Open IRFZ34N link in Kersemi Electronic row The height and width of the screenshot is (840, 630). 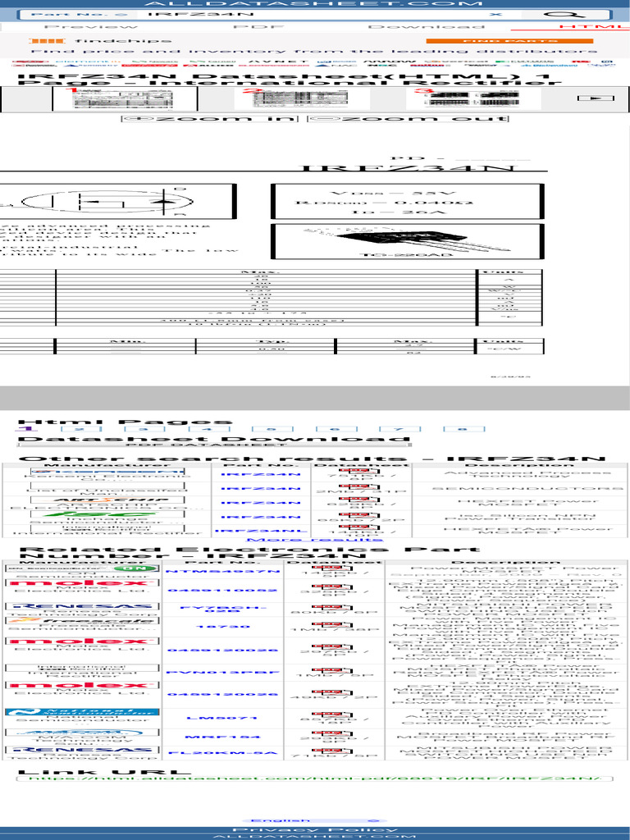click(261, 475)
